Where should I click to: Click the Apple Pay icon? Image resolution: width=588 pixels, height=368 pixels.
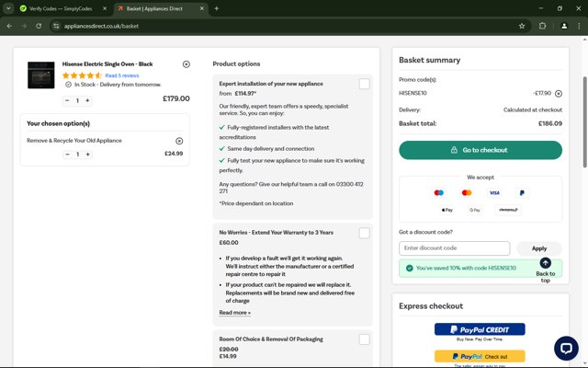click(x=447, y=210)
